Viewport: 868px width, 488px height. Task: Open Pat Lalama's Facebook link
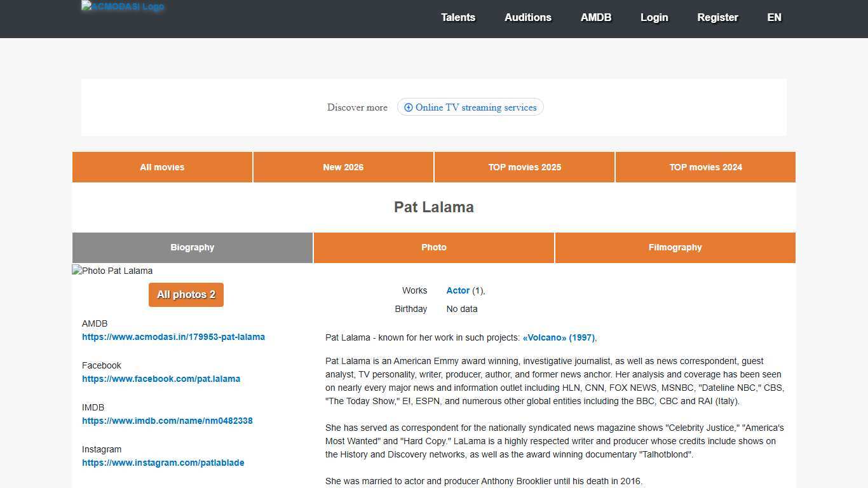[x=161, y=379]
